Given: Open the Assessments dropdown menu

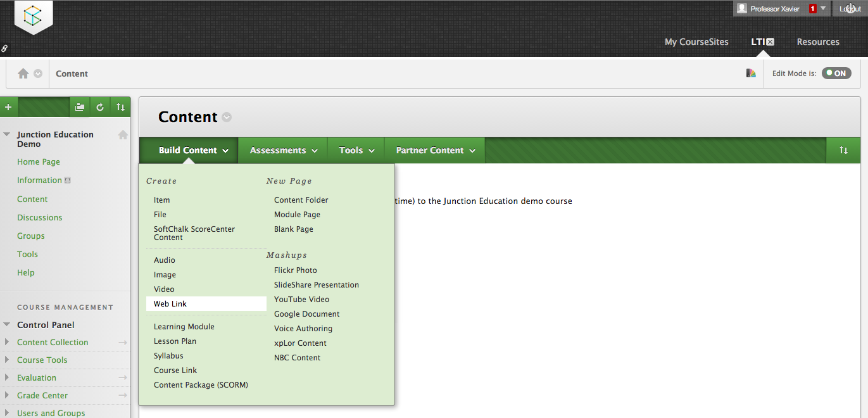Looking at the screenshot, I should click(x=283, y=150).
